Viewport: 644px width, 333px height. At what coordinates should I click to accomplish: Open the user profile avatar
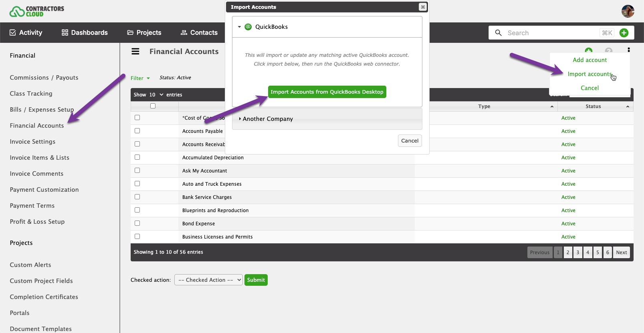[628, 11]
